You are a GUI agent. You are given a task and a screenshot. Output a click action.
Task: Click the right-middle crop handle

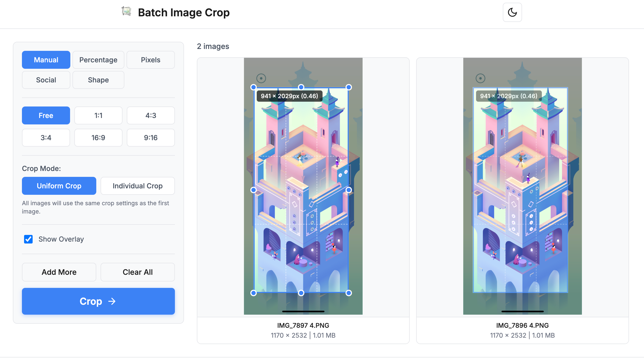click(x=348, y=190)
